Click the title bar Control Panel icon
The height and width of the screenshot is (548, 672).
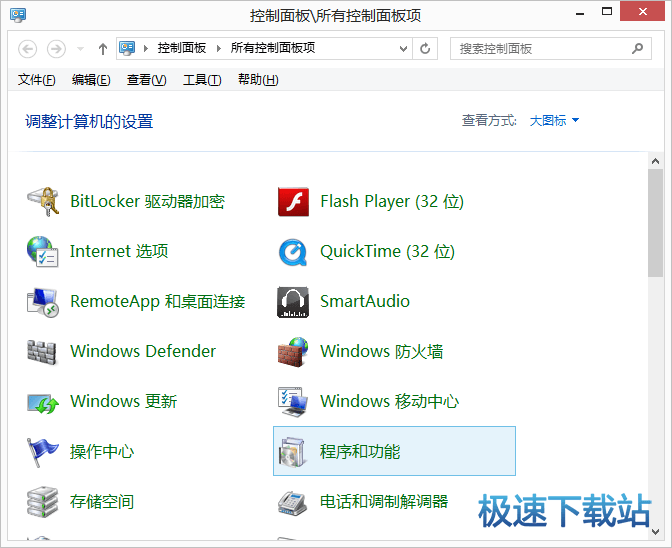click(18, 15)
